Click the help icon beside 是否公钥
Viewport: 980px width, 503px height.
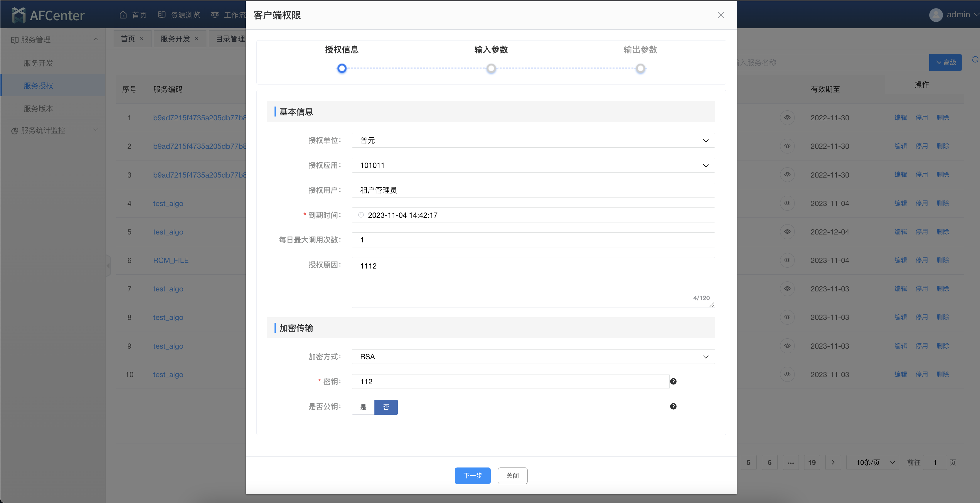pyautogui.click(x=673, y=406)
